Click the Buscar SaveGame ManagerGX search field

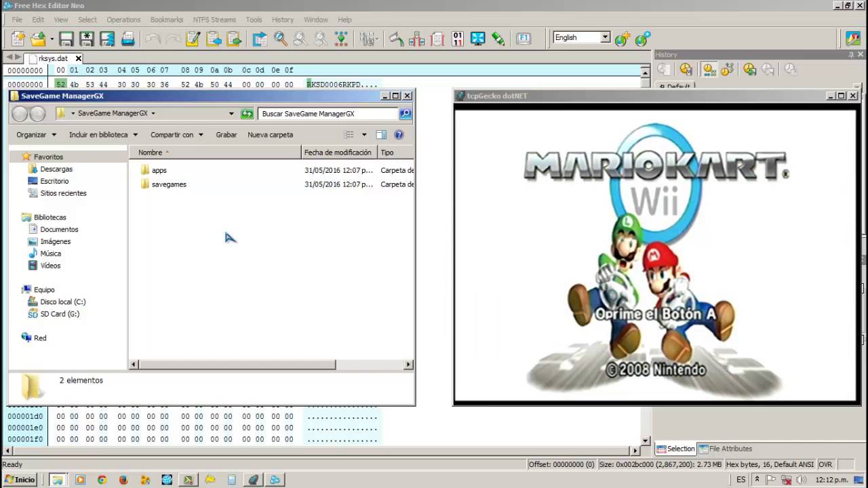(x=329, y=114)
